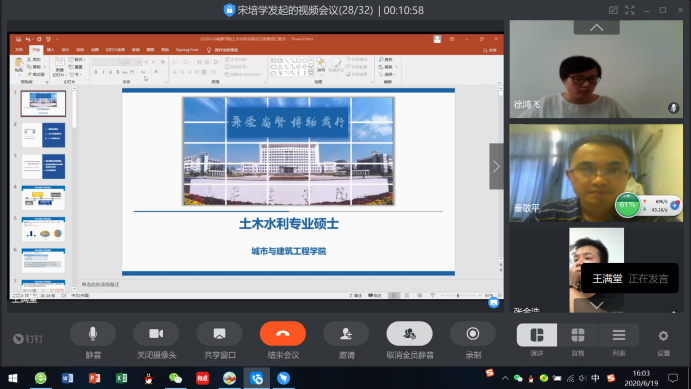Open the chat bubble icon below shared screen
Viewport: 691px width, 389px height.
click(x=494, y=303)
